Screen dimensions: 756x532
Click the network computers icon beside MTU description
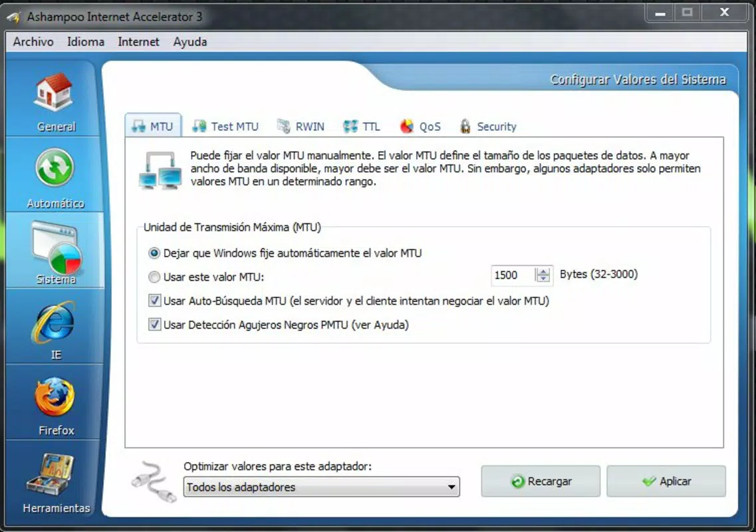(160, 170)
